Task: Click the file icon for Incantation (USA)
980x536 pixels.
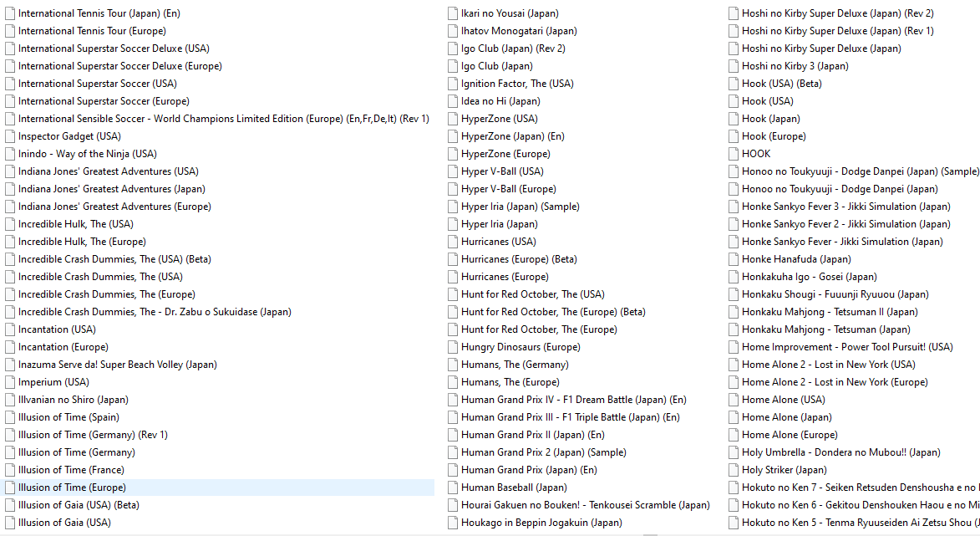Action: pyautogui.click(x=10, y=329)
